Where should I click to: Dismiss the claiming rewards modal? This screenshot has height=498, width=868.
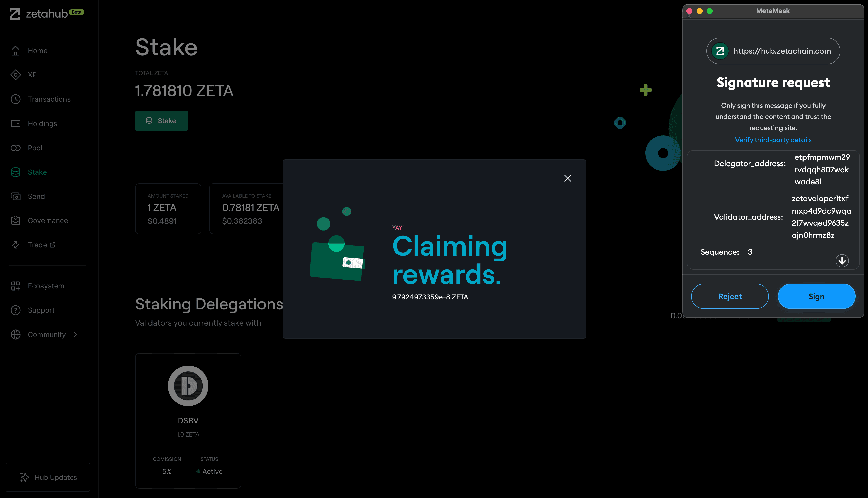(x=567, y=178)
